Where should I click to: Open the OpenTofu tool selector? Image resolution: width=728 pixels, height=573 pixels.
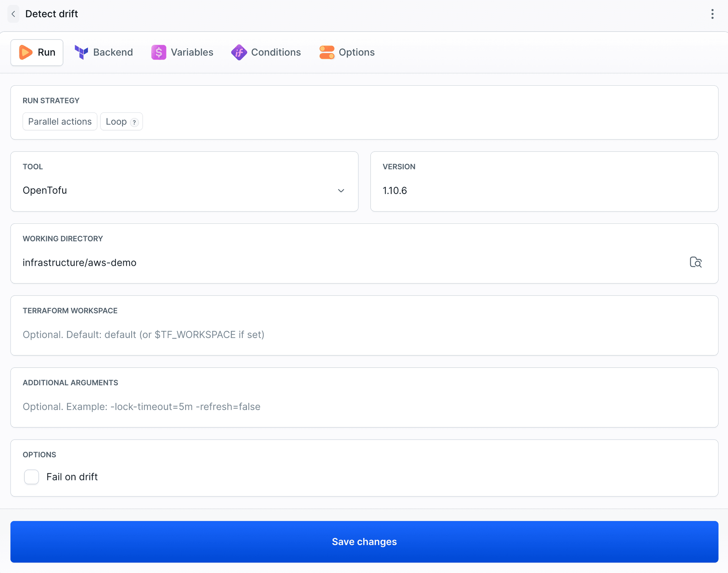pos(184,190)
